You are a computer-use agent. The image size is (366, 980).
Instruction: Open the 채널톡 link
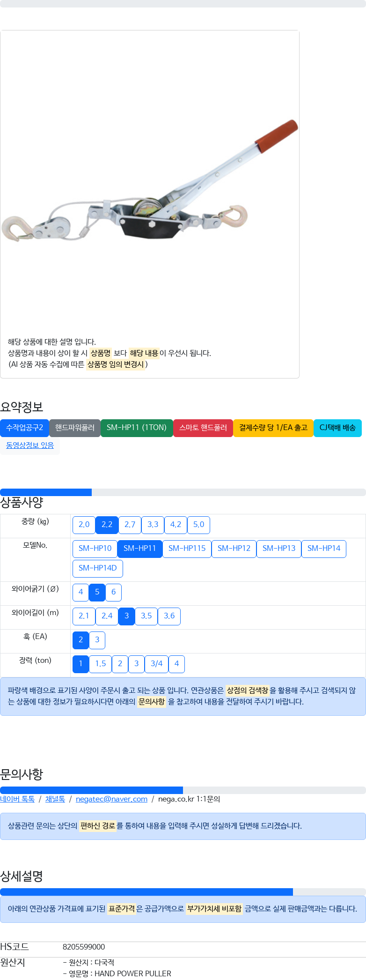pyautogui.click(x=55, y=799)
